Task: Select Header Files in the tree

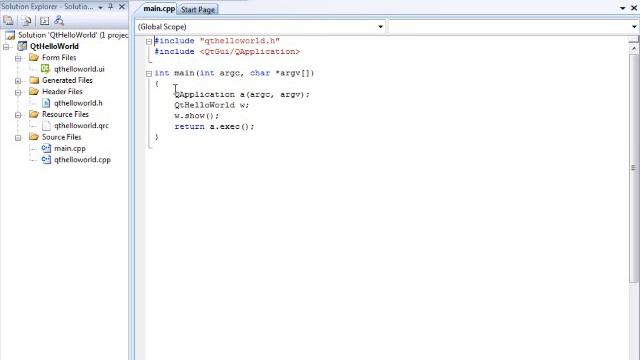Action: pyautogui.click(x=62, y=91)
